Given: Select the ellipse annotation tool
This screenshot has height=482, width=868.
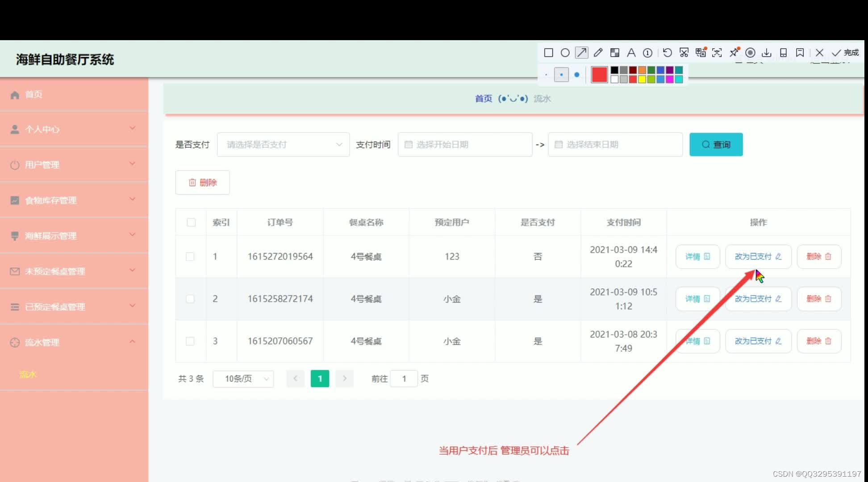Looking at the screenshot, I should pyautogui.click(x=565, y=53).
